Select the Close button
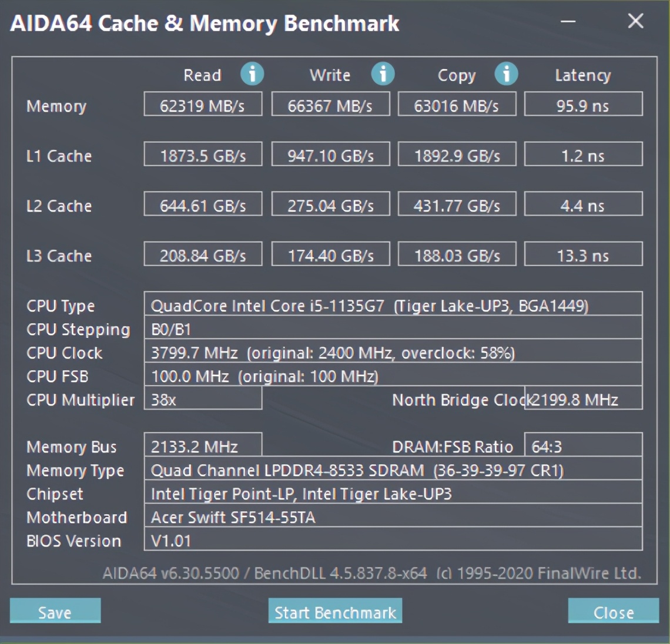The width and height of the screenshot is (670, 644). click(612, 612)
